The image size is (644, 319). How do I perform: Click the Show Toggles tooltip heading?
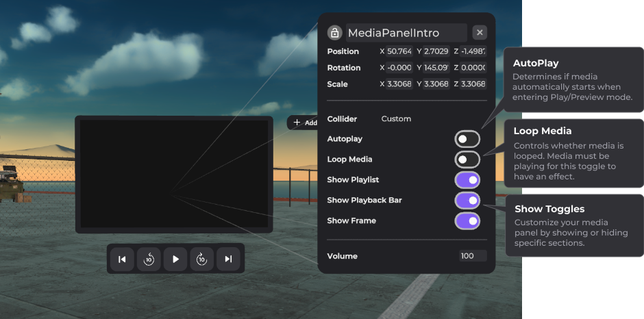point(549,209)
